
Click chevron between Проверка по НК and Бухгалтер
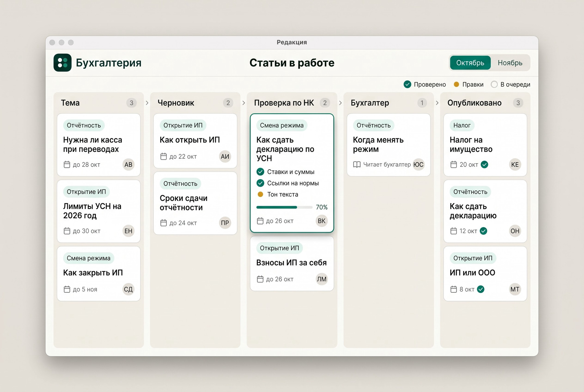tap(340, 103)
